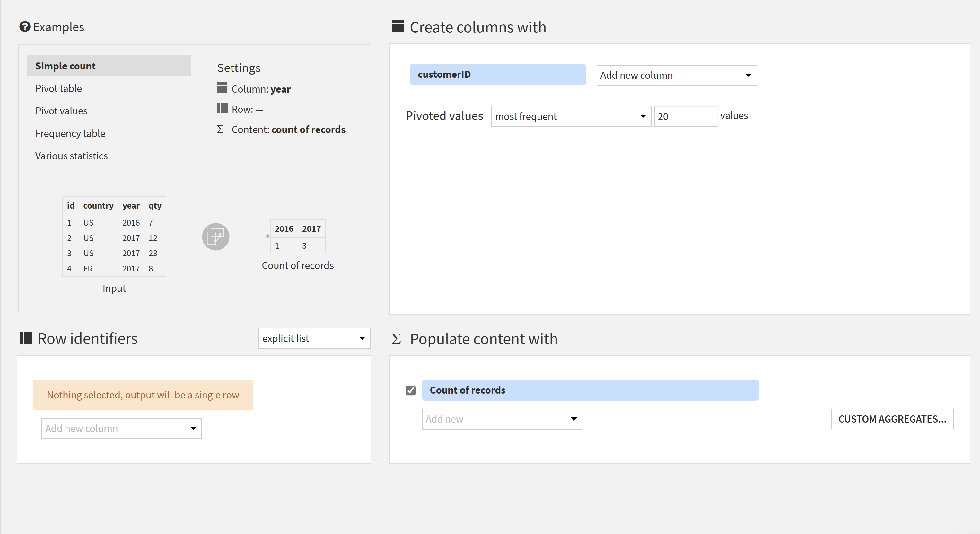Screen dimensions: 980x534
Task: Click the sigma icon next to Content setting
Action: click(x=221, y=129)
